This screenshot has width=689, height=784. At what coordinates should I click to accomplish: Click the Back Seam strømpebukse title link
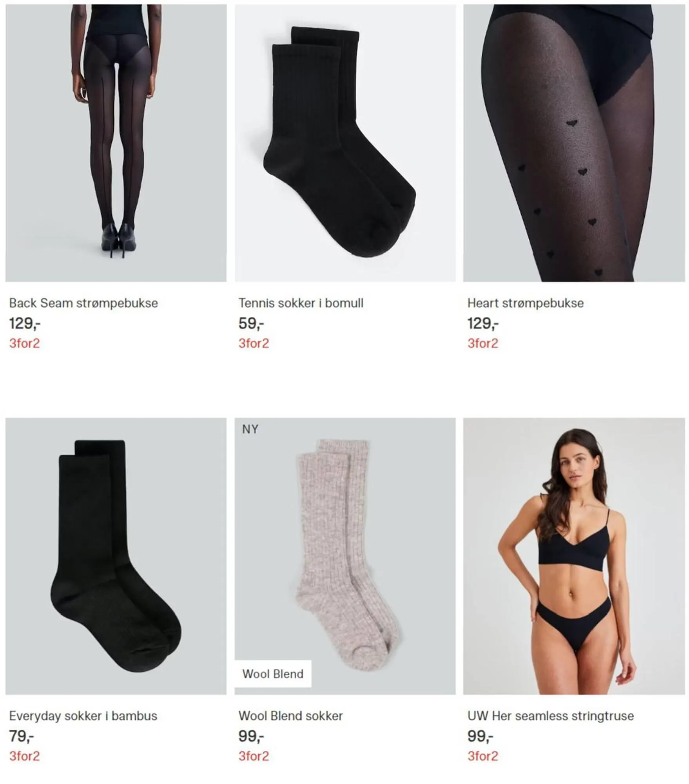pos(83,303)
